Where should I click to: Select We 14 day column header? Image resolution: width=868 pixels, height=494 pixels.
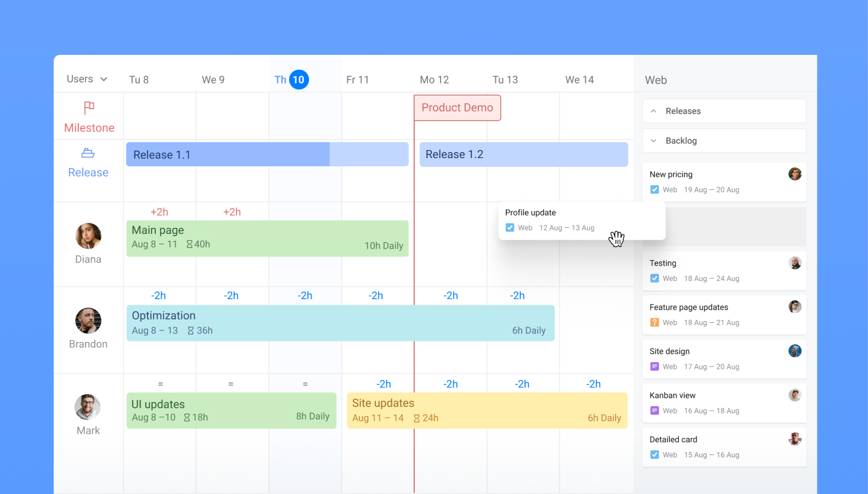(579, 80)
